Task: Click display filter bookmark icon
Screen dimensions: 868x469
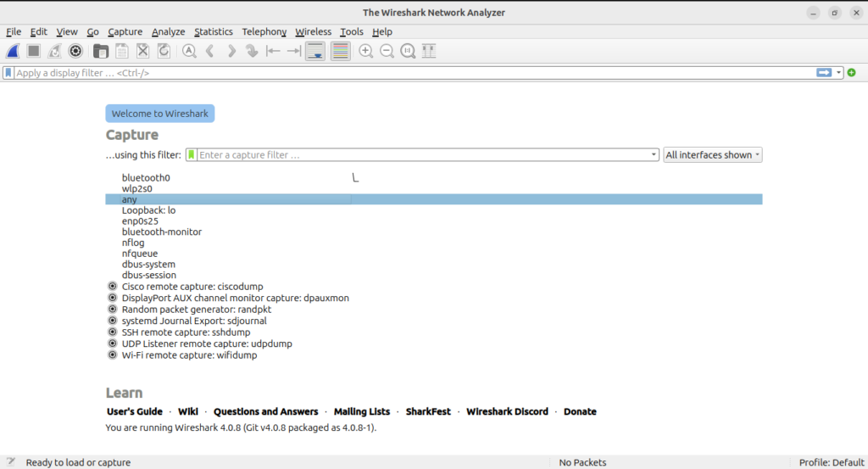Action: 8,73
